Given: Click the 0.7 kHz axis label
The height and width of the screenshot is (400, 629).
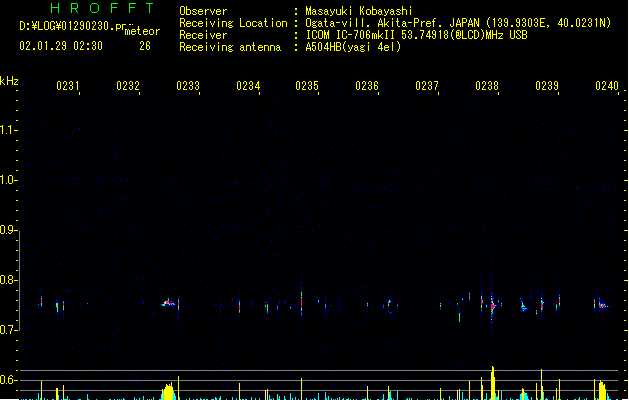Looking at the screenshot, I should pos(8,330).
